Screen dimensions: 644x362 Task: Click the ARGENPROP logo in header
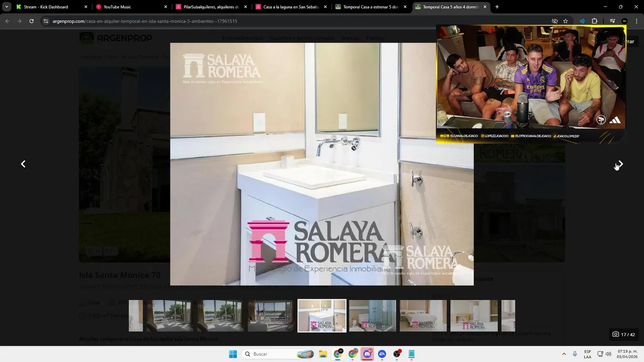coord(116,38)
